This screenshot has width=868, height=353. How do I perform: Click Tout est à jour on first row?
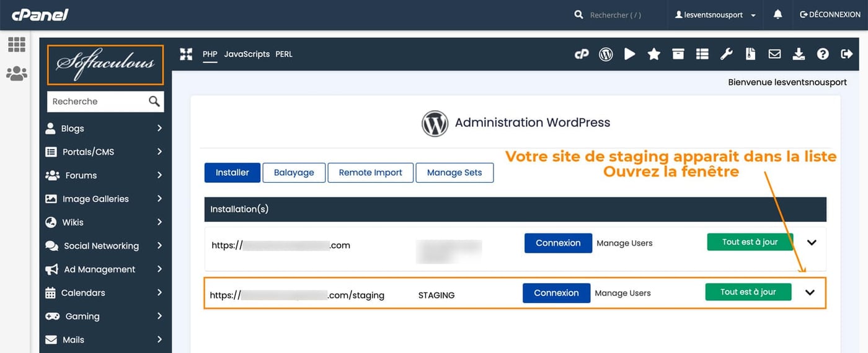(750, 242)
